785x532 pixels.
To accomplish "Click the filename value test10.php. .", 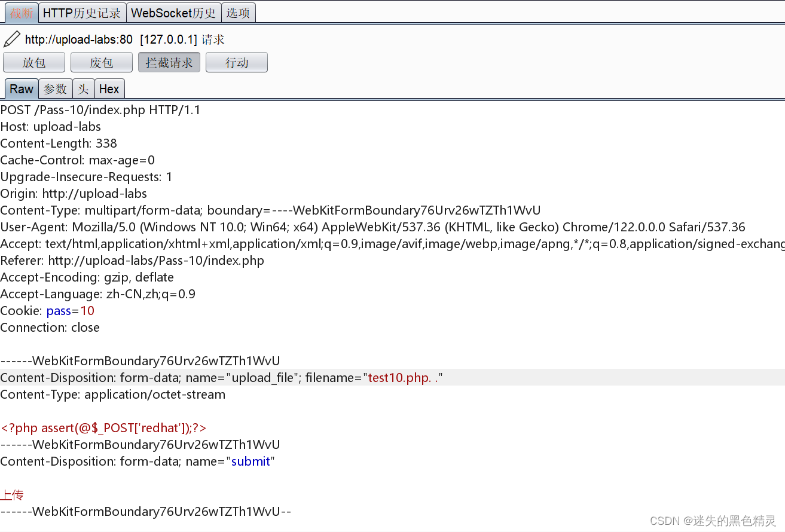I will pyautogui.click(x=403, y=378).
